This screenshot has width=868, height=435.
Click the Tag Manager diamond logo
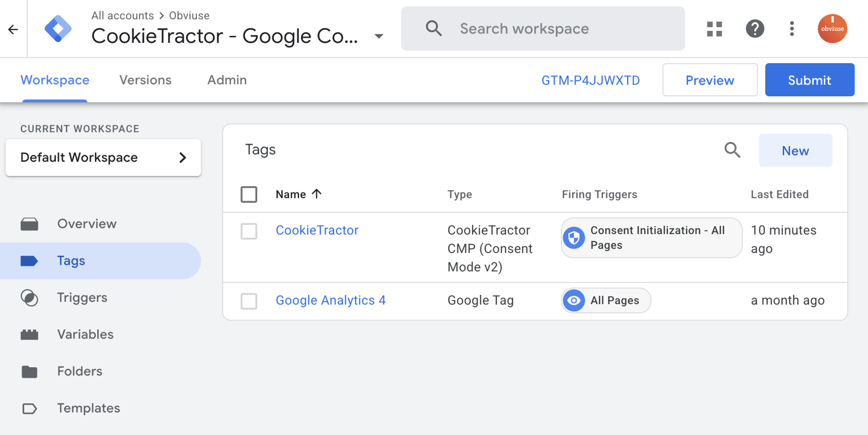(x=58, y=29)
